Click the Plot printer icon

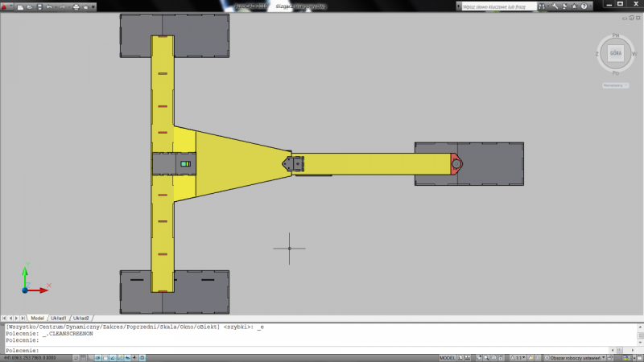(x=76, y=6)
